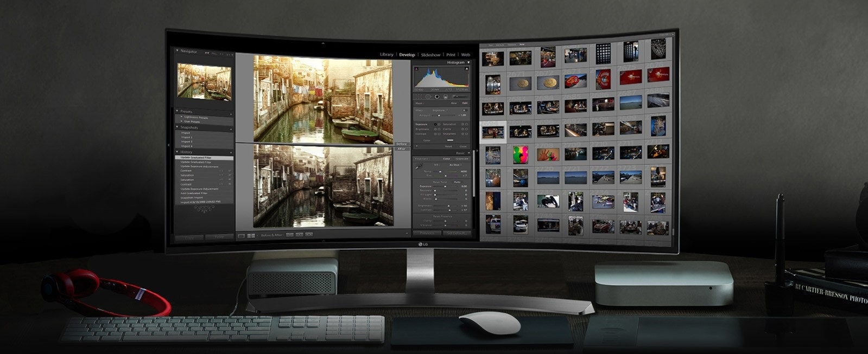Click the After label on preview

point(402,149)
